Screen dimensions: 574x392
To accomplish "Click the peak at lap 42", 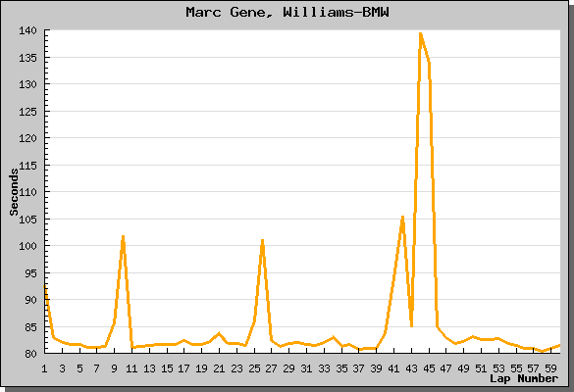I will pyautogui.click(x=402, y=218).
